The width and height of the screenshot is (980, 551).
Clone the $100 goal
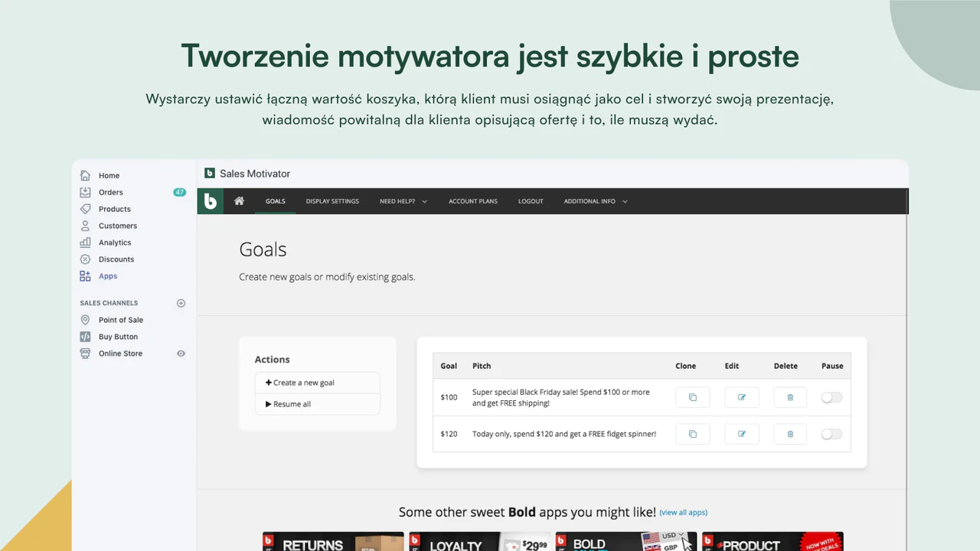(x=693, y=397)
